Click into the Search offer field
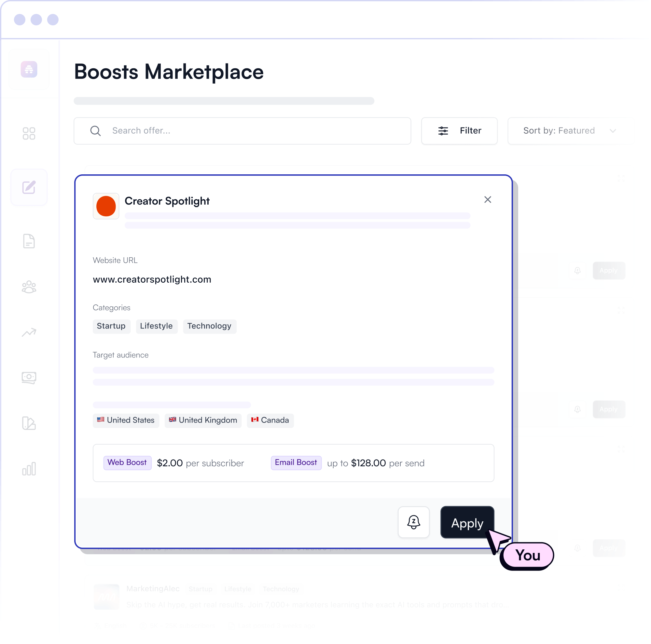 [x=242, y=131]
